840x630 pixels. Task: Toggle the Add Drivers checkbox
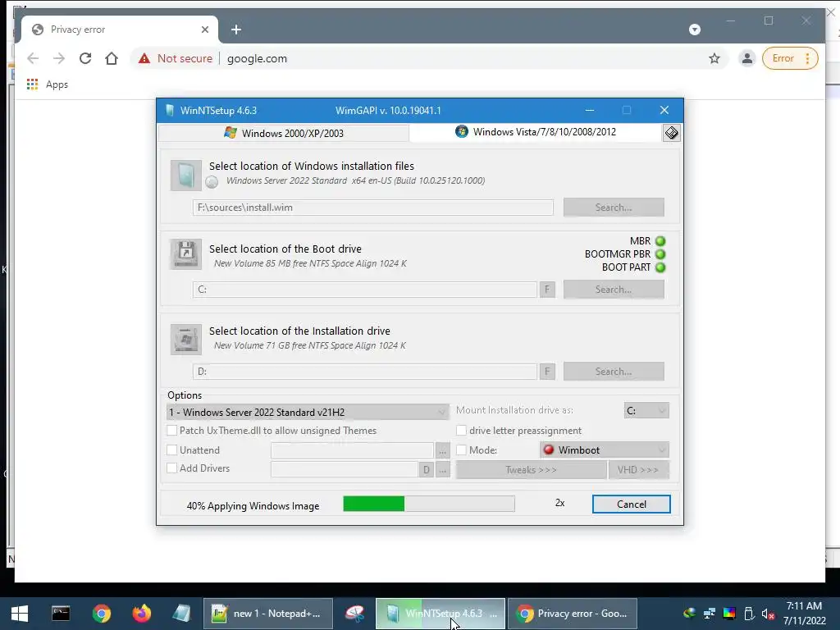click(172, 468)
